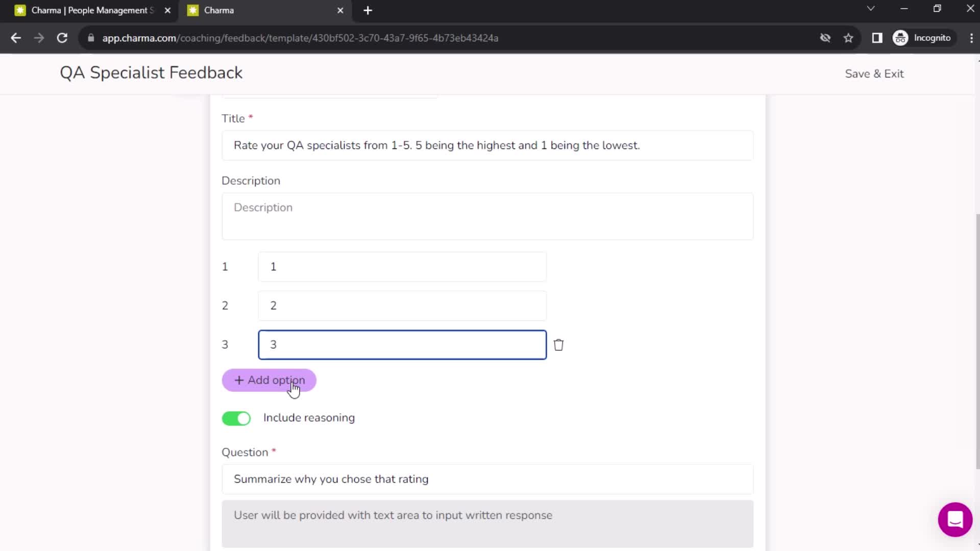Bookmark this page with star icon
The height and width of the screenshot is (551, 980).
(848, 38)
